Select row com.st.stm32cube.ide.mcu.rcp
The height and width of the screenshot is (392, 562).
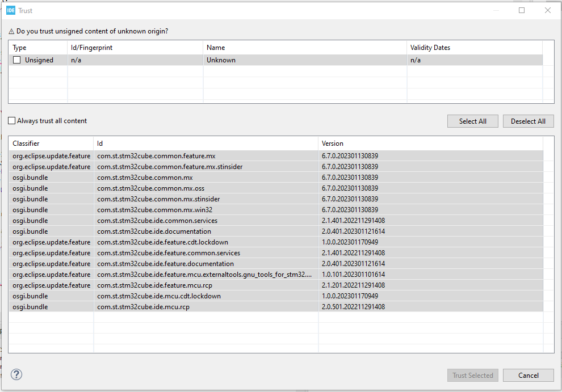(276, 307)
